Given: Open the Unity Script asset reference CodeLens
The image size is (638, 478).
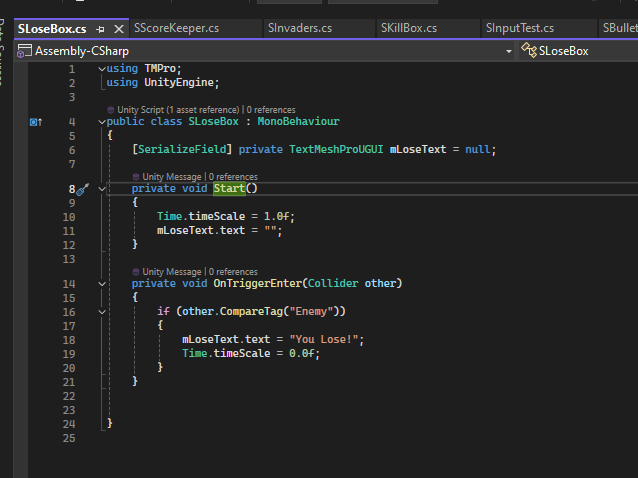Looking at the screenshot, I should coord(178,110).
